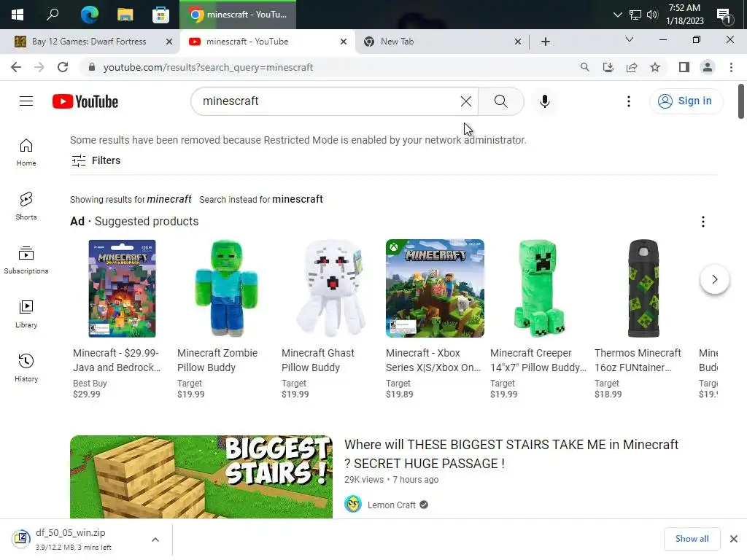Open File Explorer from taskbar
747x560 pixels.
click(x=125, y=15)
